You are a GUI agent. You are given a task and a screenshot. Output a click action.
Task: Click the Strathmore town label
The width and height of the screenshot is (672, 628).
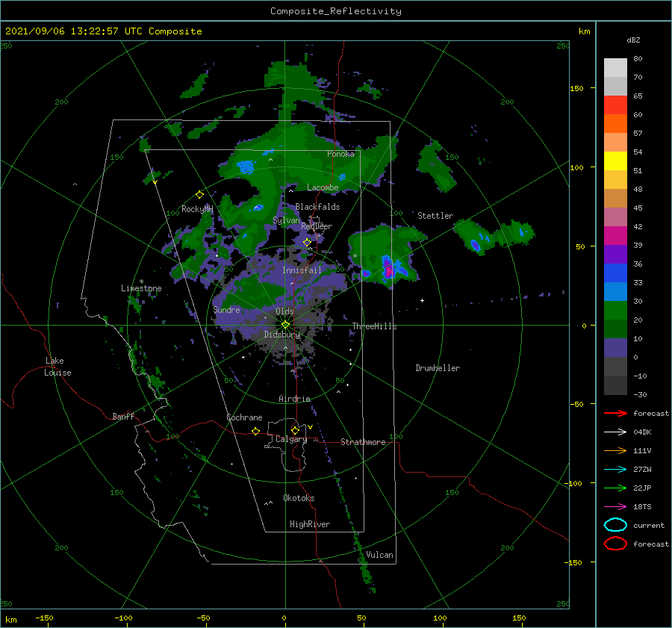363,442
